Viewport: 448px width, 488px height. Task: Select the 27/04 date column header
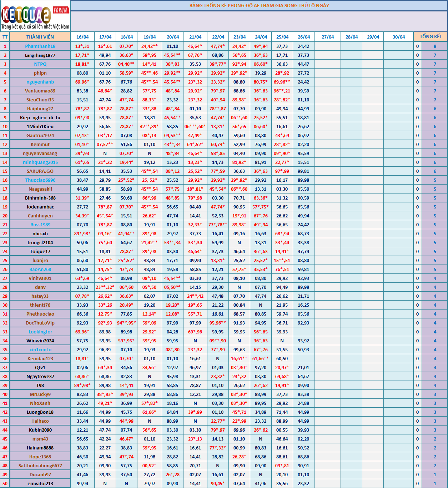click(328, 37)
